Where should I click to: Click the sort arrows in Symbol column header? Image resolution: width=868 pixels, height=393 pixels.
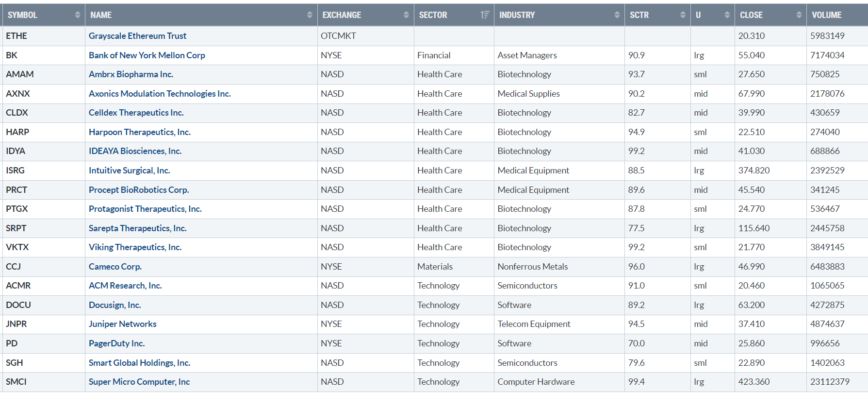(x=78, y=15)
